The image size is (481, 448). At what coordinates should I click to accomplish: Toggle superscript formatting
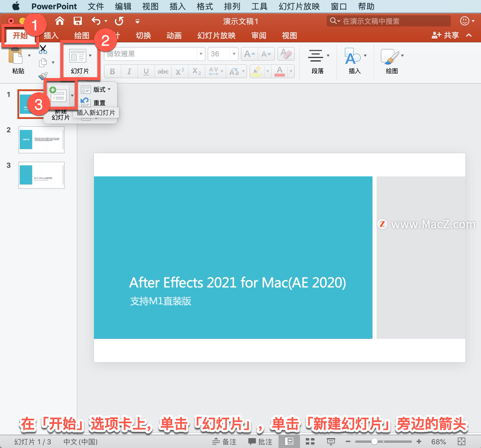point(180,71)
